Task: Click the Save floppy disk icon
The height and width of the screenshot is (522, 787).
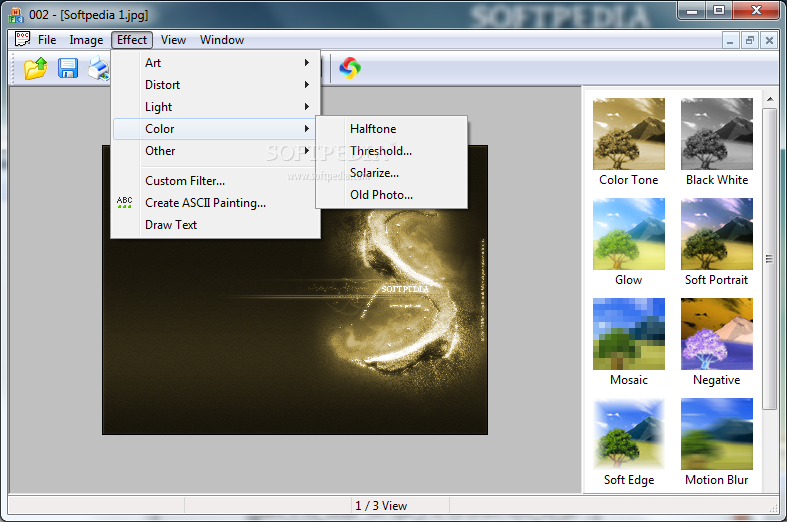Action: tap(68, 68)
